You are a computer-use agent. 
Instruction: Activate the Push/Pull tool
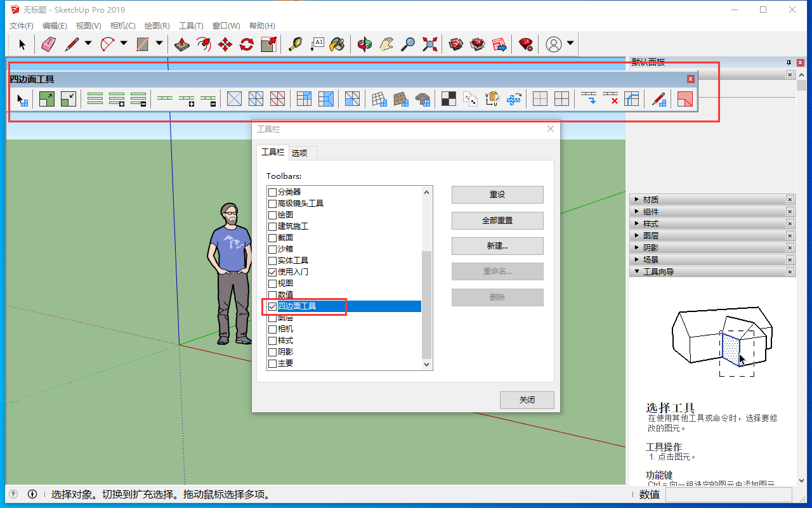(182, 44)
